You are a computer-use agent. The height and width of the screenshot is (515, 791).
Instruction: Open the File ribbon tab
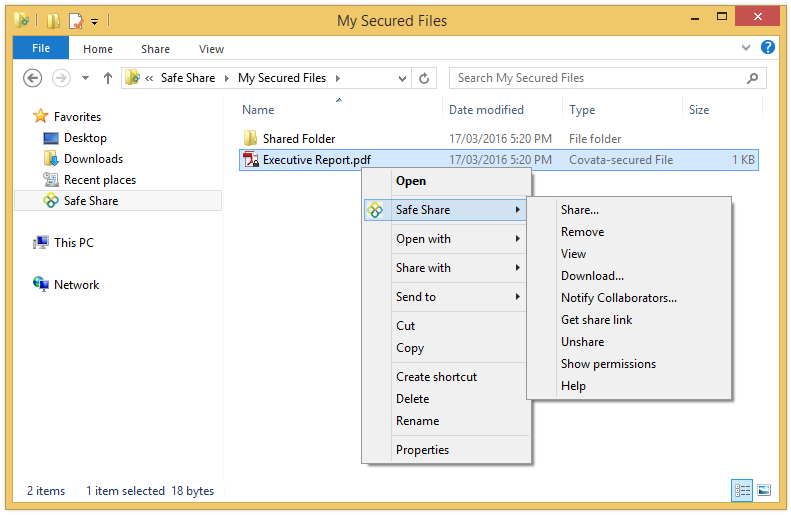click(x=41, y=48)
